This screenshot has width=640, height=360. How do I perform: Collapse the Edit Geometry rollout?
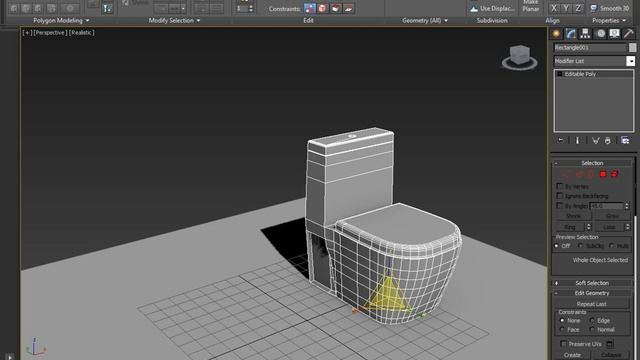(592, 293)
